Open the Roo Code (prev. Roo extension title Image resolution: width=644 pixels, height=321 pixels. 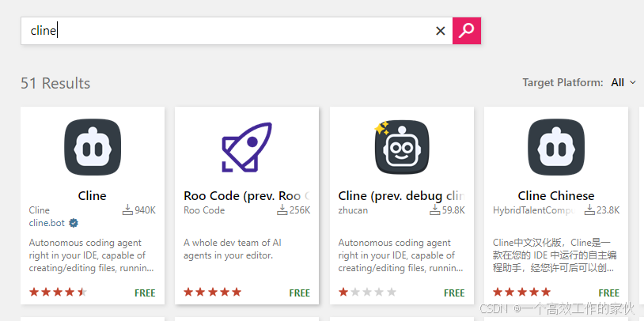pyautogui.click(x=247, y=196)
